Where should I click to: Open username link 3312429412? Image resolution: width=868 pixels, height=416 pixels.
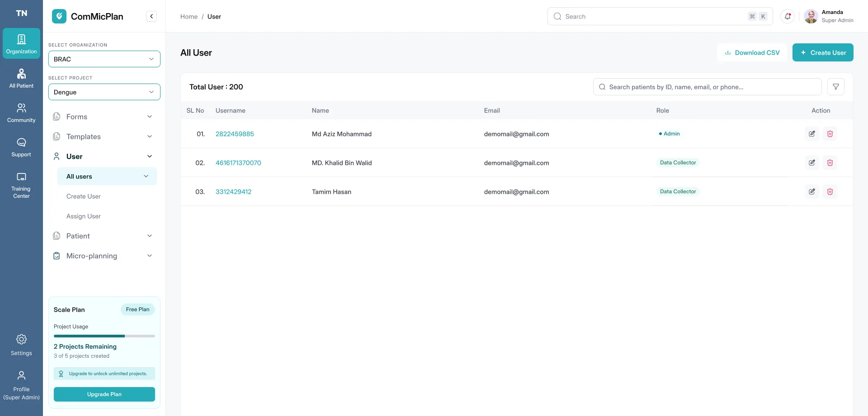tap(233, 192)
